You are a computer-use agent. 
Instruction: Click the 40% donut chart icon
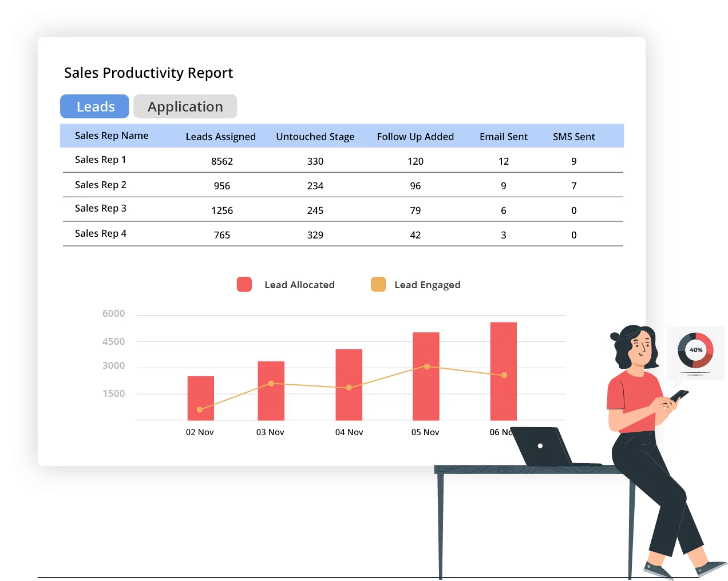point(695,350)
